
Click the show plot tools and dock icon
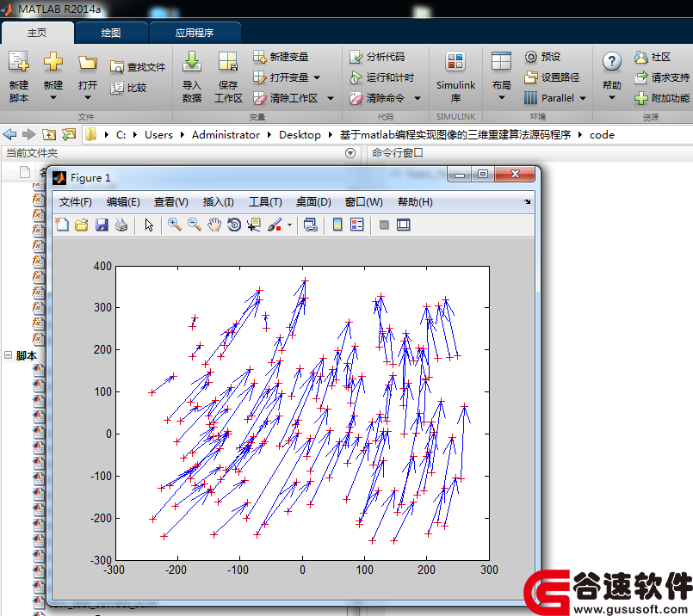[404, 225]
